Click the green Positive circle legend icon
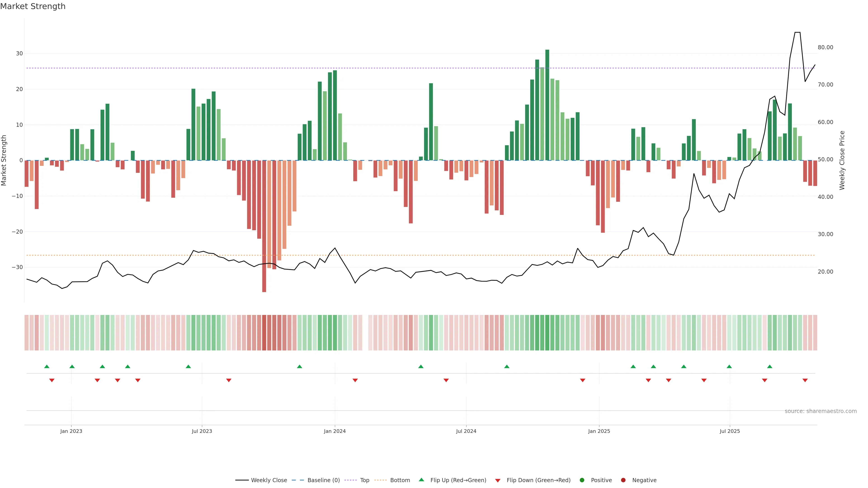The image size is (868, 488). tap(582, 480)
